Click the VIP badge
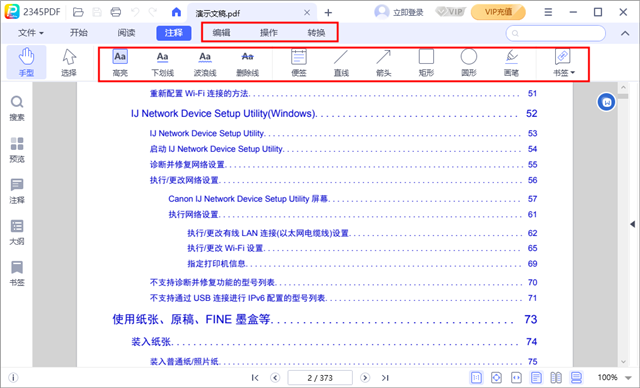640x388 pixels. pyautogui.click(x=450, y=12)
